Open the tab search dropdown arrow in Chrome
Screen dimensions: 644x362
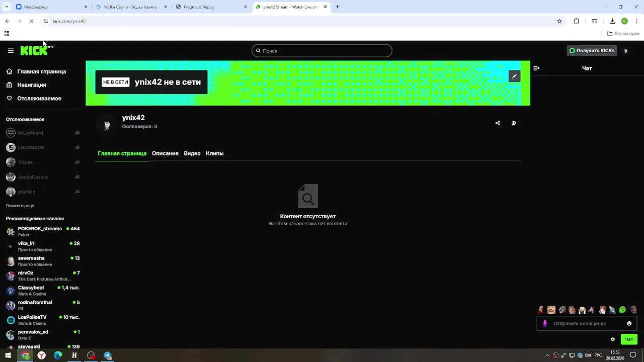pos(7,7)
